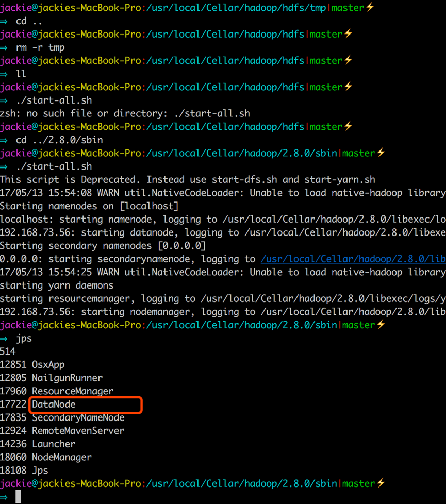Viewport: 446px width, 504px height.
Task: Open the underlined /usr/local/Cellar/hadoop/2.8.0/lib log path link
Action: click(353, 259)
